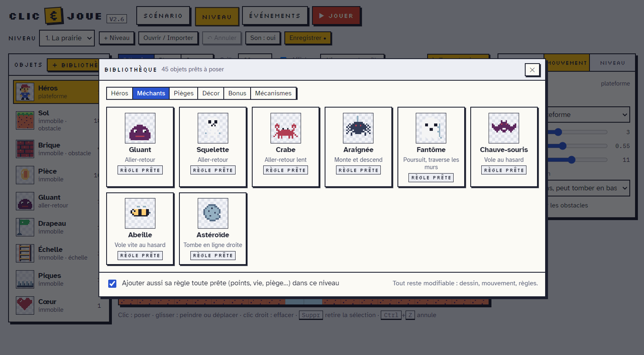This screenshot has height=355, width=644.
Task: Pick the Drapeau flag icon
Action: click(25, 227)
